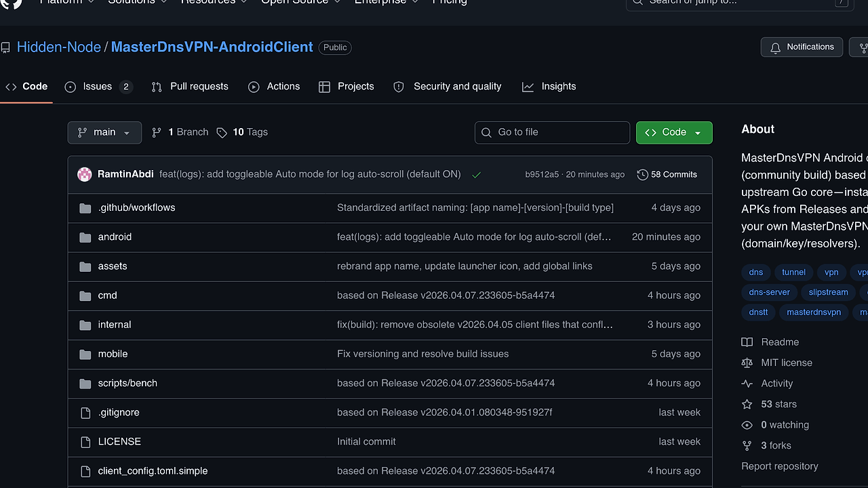View the 0 watching link
The height and width of the screenshot is (488, 868).
[x=776, y=425]
